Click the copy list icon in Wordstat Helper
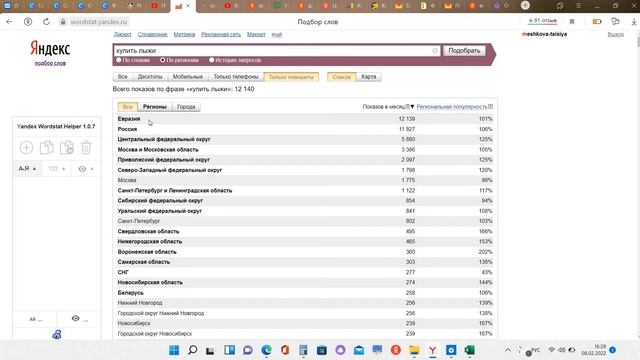The image size is (640, 360). (x=47, y=147)
